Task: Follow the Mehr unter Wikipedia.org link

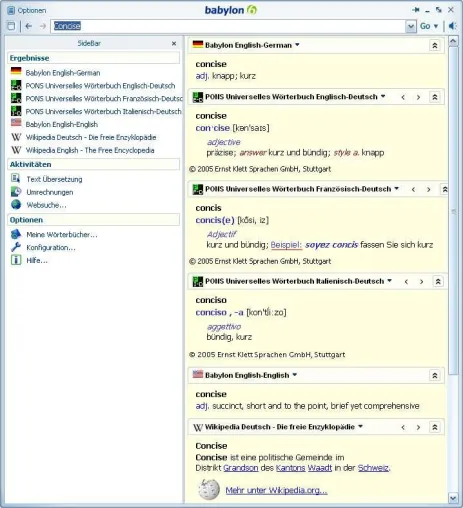Action: coord(276,490)
